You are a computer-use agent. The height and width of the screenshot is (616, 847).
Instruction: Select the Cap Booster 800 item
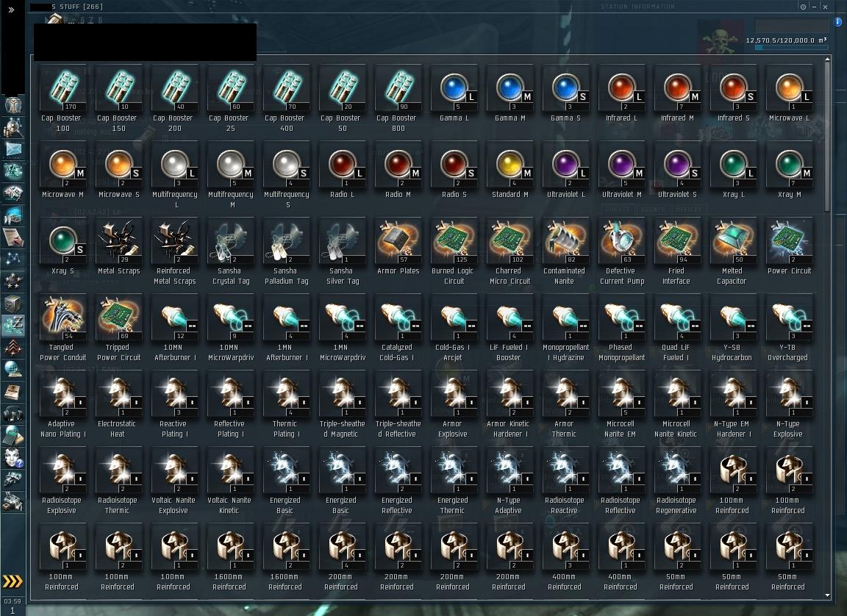coord(398,99)
